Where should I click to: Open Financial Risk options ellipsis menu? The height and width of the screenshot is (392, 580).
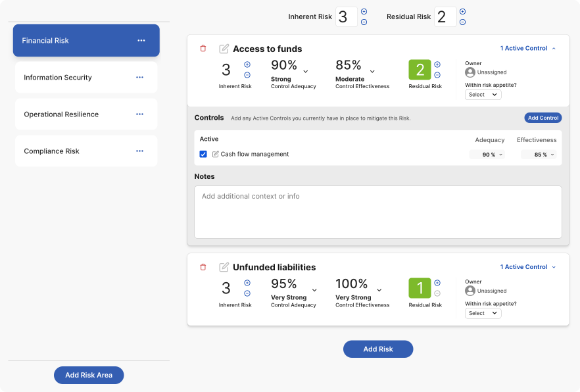(x=141, y=41)
